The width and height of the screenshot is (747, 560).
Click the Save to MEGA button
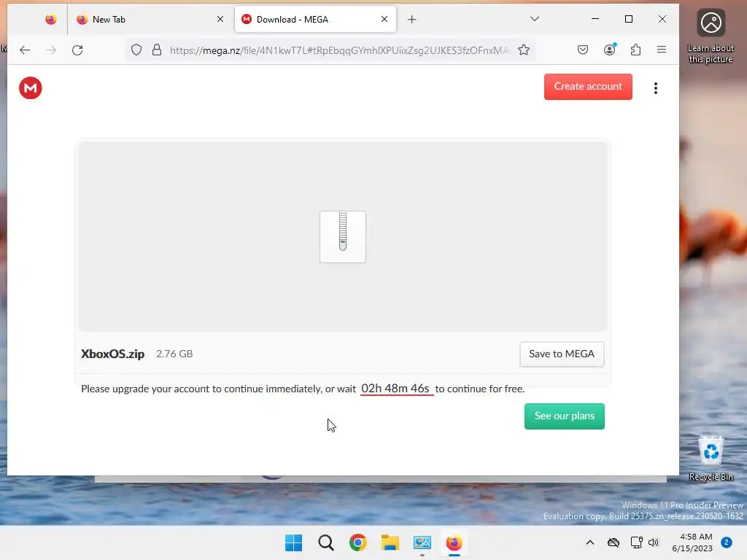tap(562, 354)
